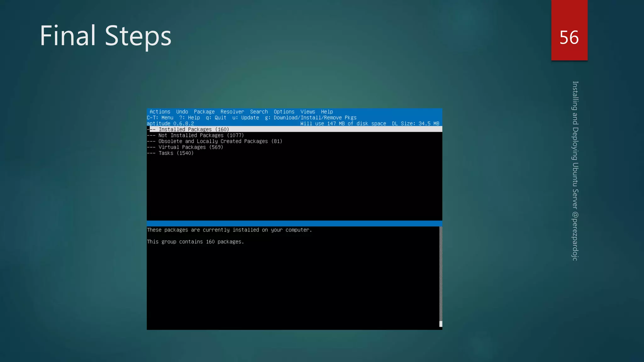Open the Options menu
Viewport: 644px width, 362px height.
point(284,112)
